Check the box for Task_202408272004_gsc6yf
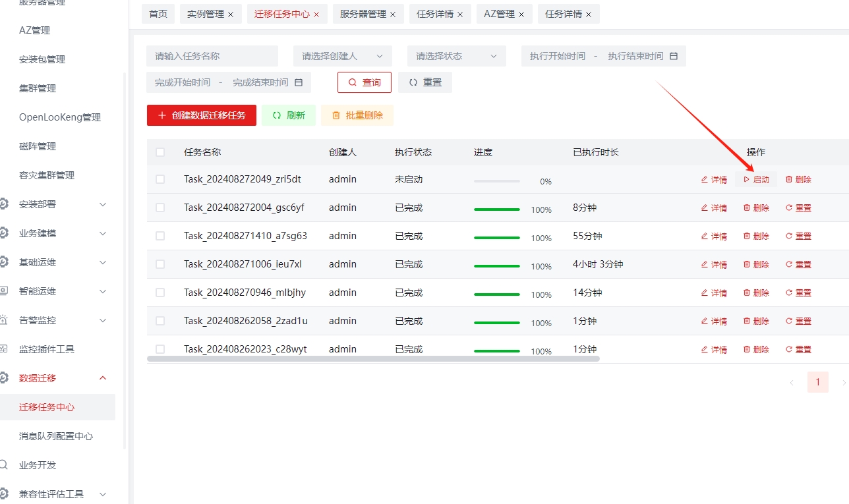849x504 pixels. (x=160, y=208)
